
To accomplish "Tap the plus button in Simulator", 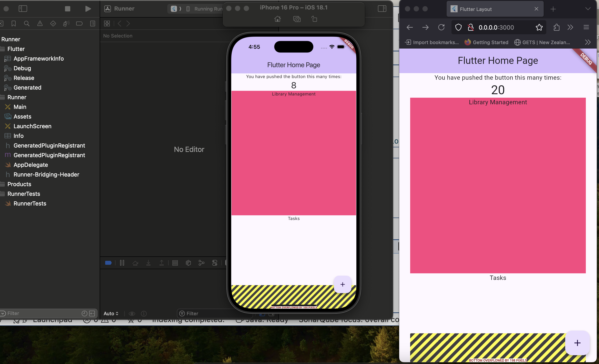I will [342, 284].
